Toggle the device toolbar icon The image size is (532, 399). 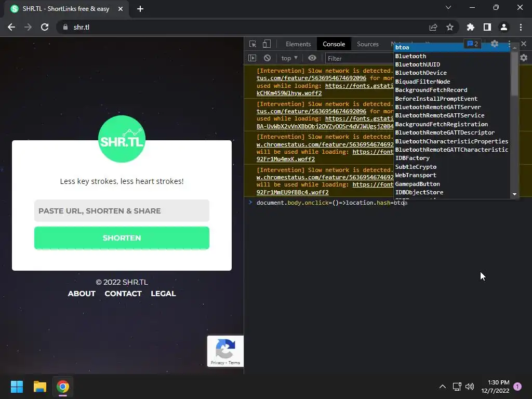point(267,44)
